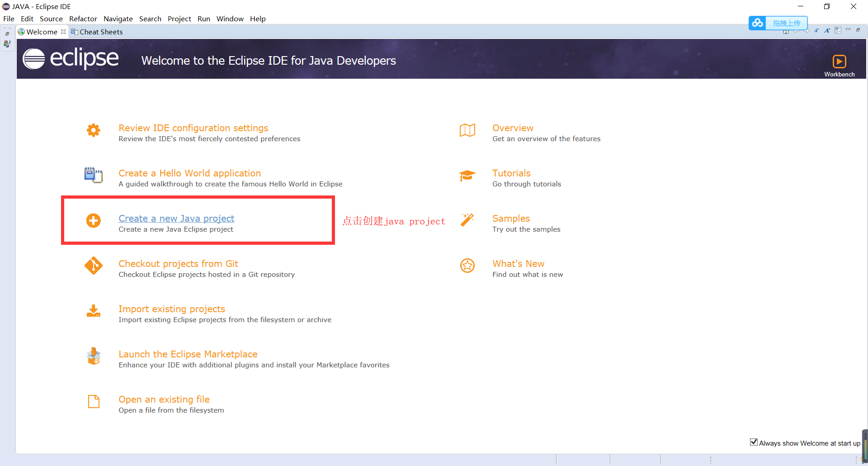The image size is (868, 466).
Task: Click the Hello World cheat sheet icon
Action: [94, 175]
